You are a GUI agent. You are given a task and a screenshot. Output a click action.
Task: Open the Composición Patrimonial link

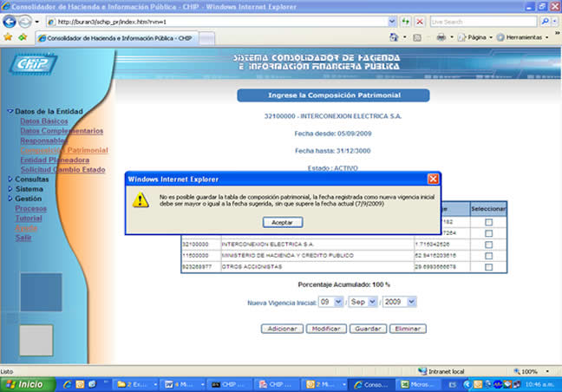[x=64, y=150]
